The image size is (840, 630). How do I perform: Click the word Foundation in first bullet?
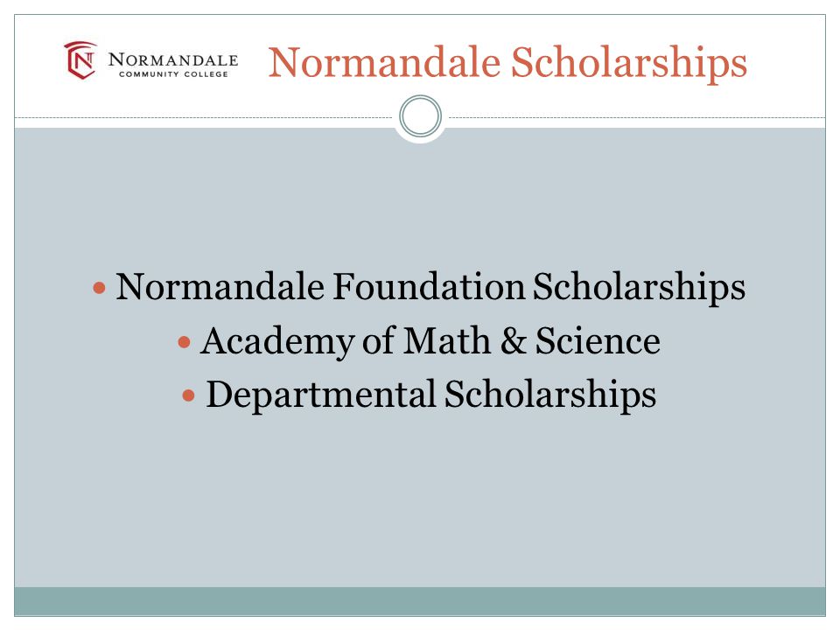tap(429, 286)
